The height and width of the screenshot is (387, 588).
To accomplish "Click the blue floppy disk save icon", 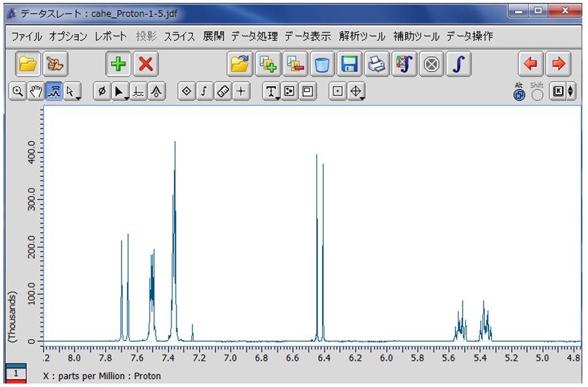I will 350,64.
